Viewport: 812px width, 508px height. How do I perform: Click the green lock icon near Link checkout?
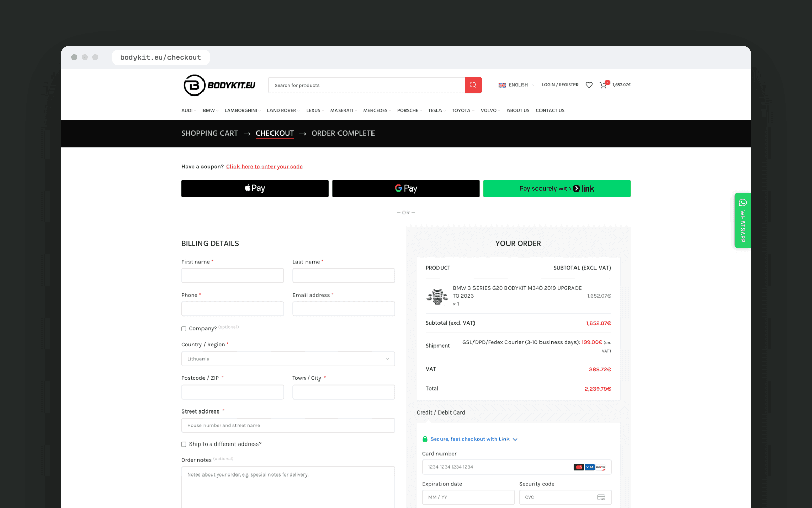coord(425,439)
